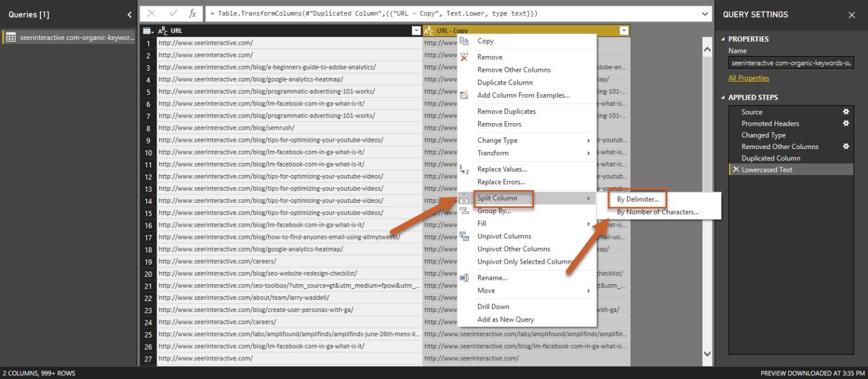
Task: Open the URL - Copy column filter dropdown
Action: point(624,31)
